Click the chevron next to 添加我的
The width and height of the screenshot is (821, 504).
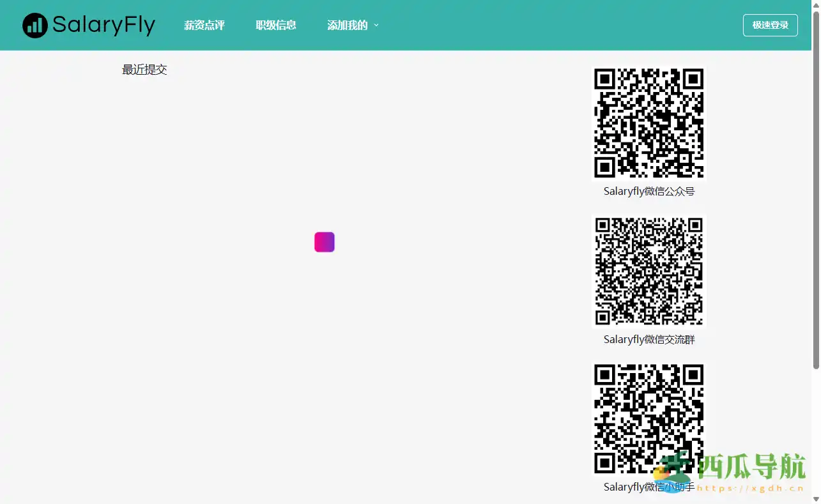pyautogui.click(x=377, y=26)
